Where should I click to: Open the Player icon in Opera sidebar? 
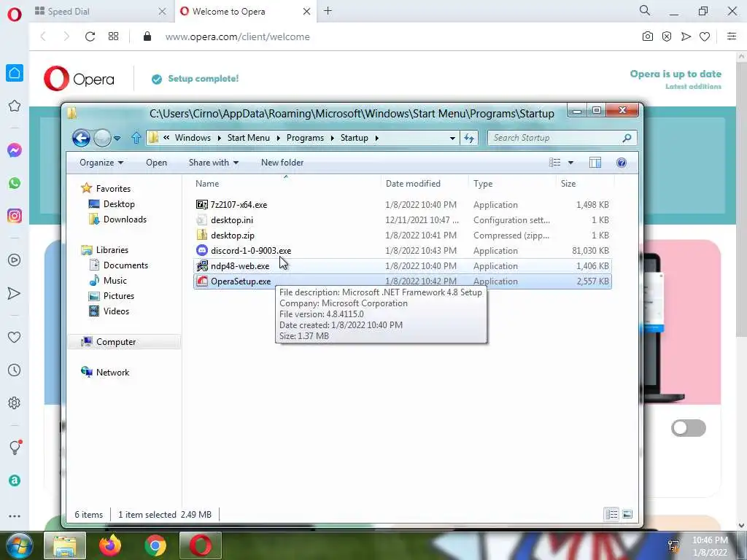tap(15, 260)
